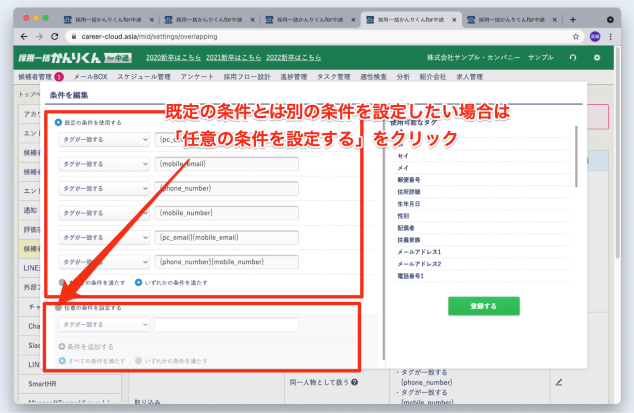
Task: Select the 既定の条件を使用する radio button
Action: click(59, 123)
